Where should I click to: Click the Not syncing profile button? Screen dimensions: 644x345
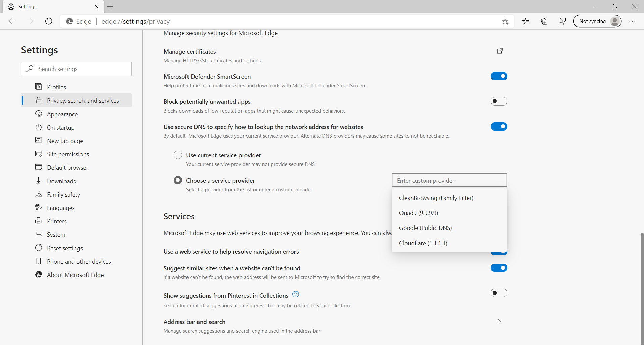[x=597, y=21]
